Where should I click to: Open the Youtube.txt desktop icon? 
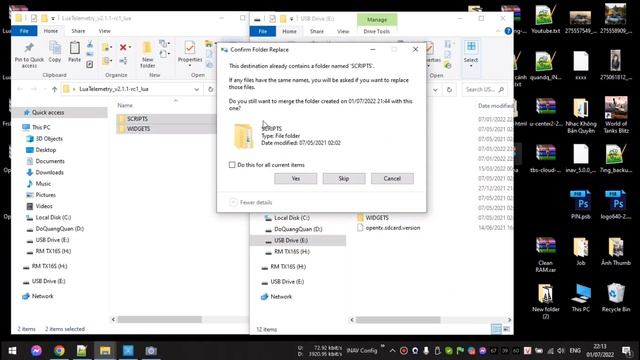coord(546,20)
